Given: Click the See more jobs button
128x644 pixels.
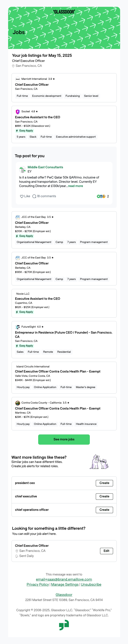Looking at the screenshot, I should tap(64, 440).
